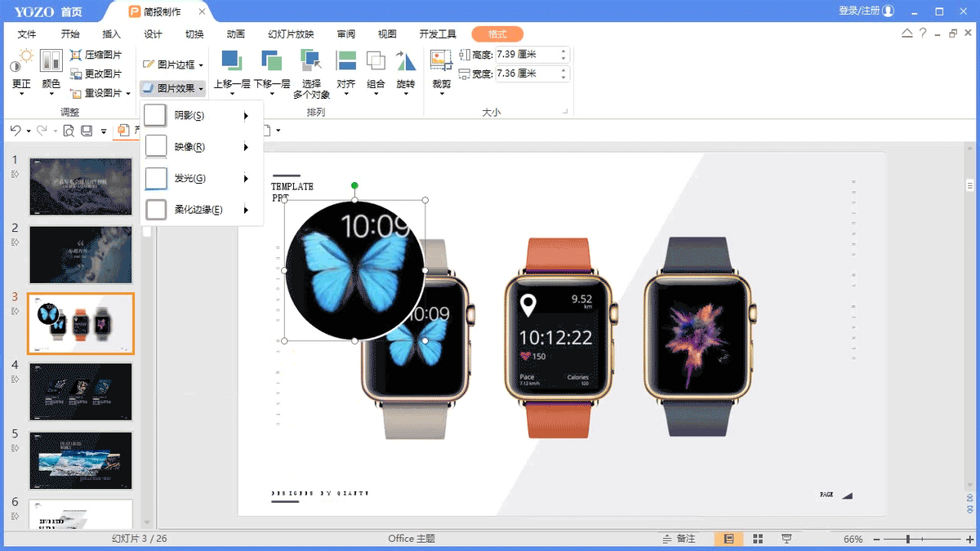This screenshot has height=551, width=980.
Task: Open the quick access toolbar customize arrow
Action: click(104, 131)
